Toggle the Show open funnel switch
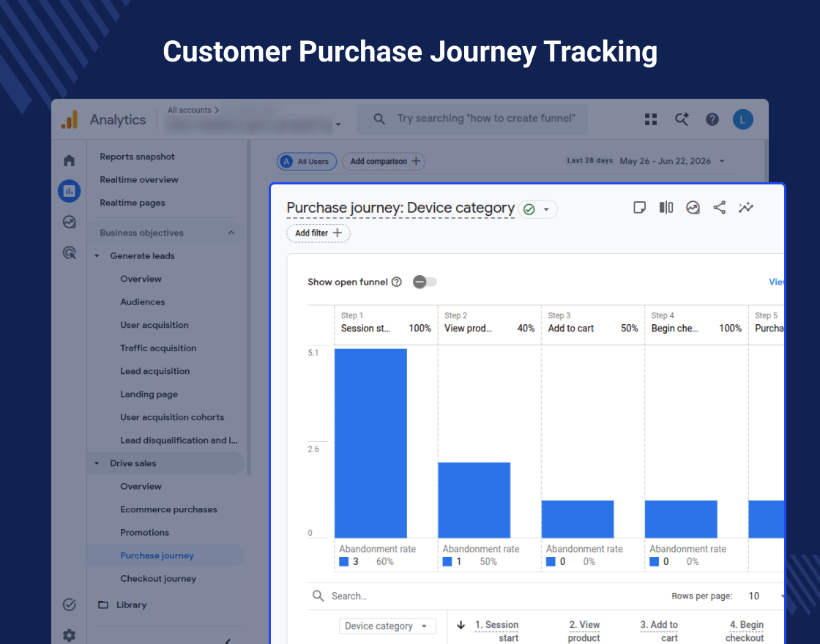The height and width of the screenshot is (644, 820). 424,282
